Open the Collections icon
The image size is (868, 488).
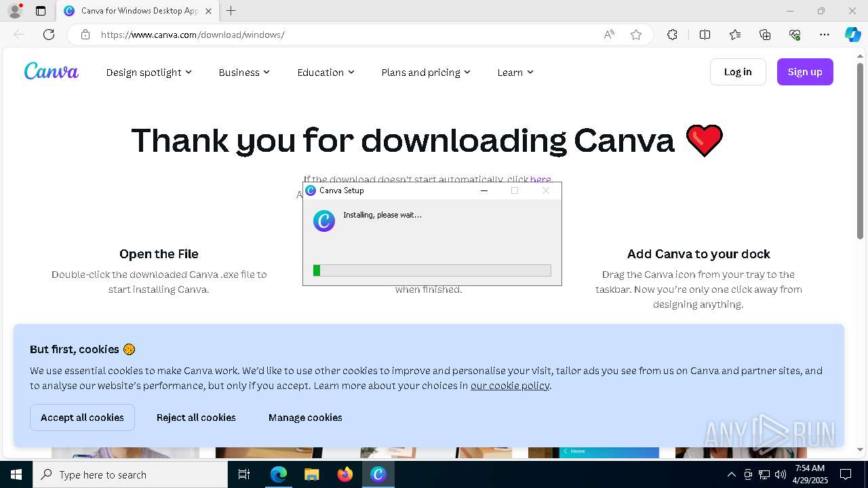(765, 35)
